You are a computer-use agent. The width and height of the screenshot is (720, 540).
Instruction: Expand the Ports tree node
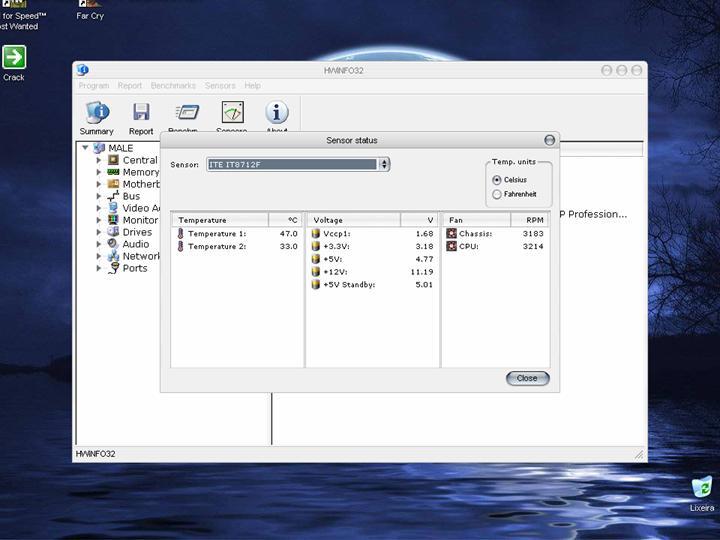click(99, 268)
